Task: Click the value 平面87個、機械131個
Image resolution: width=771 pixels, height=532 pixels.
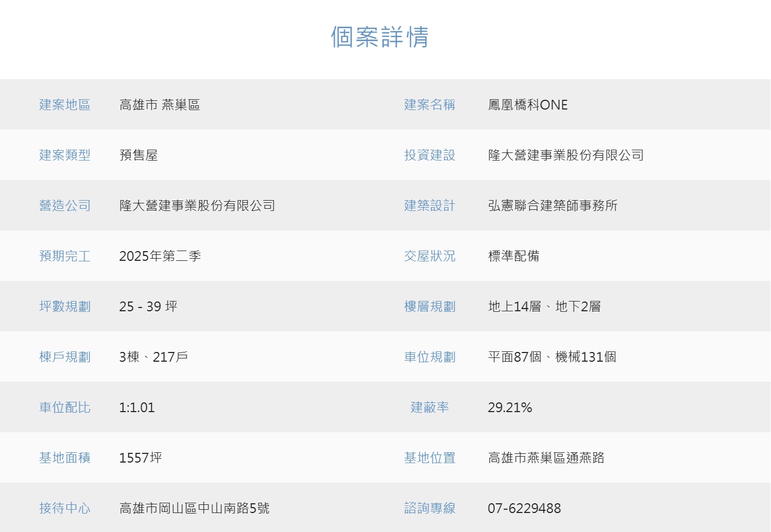Action: tap(552, 357)
